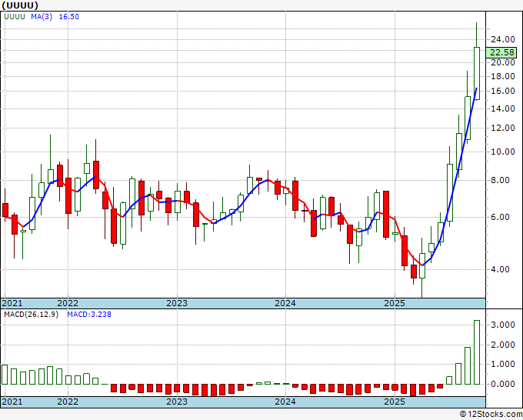This screenshot has height=420, width=523.
Task: Select the MA(3) indicator label
Action: tap(42, 17)
